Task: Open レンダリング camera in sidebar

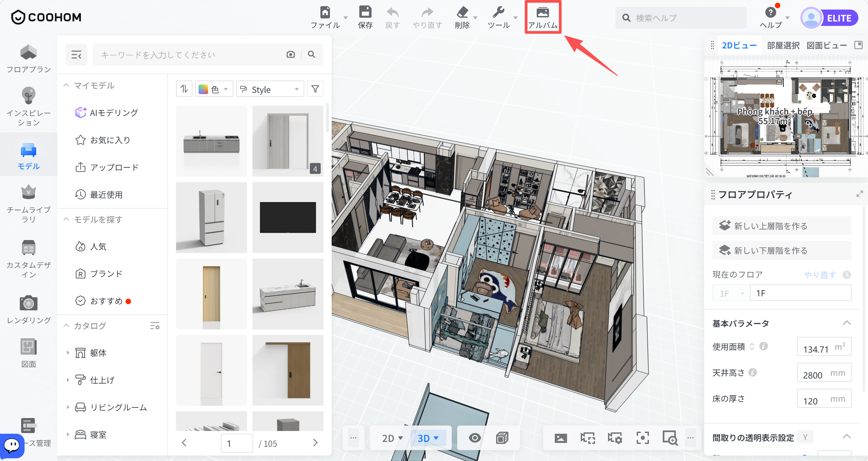Action: (29, 310)
